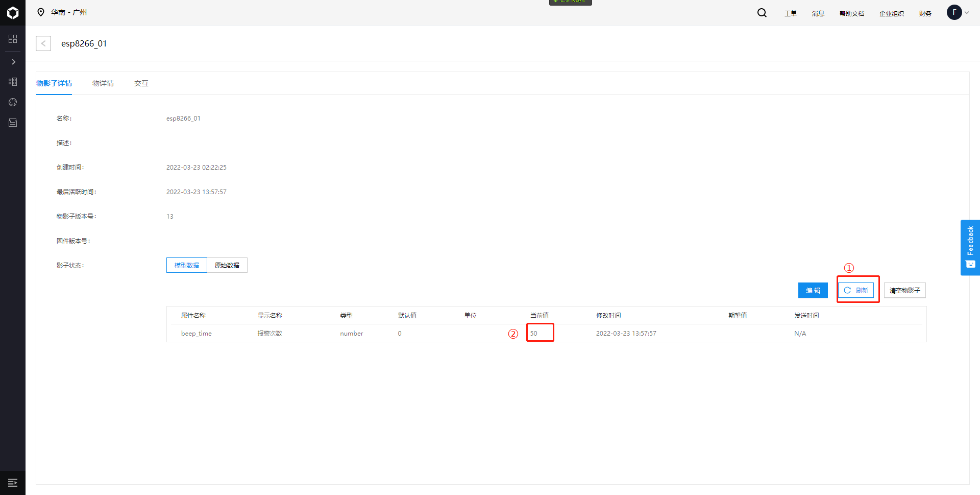Click the 当前值 column header

click(540, 316)
